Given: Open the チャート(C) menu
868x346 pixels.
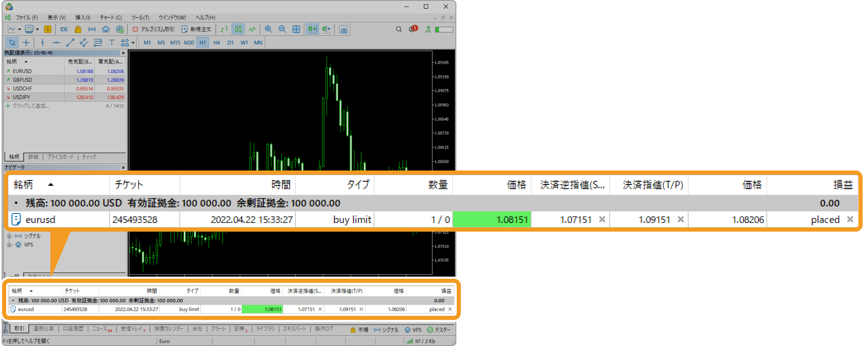Looking at the screenshot, I should 110,17.
